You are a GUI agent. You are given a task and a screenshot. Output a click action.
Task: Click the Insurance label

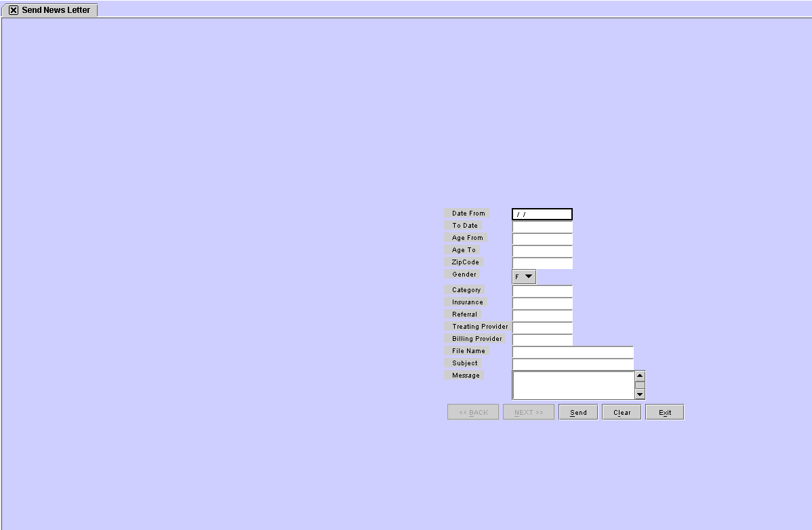click(466, 302)
